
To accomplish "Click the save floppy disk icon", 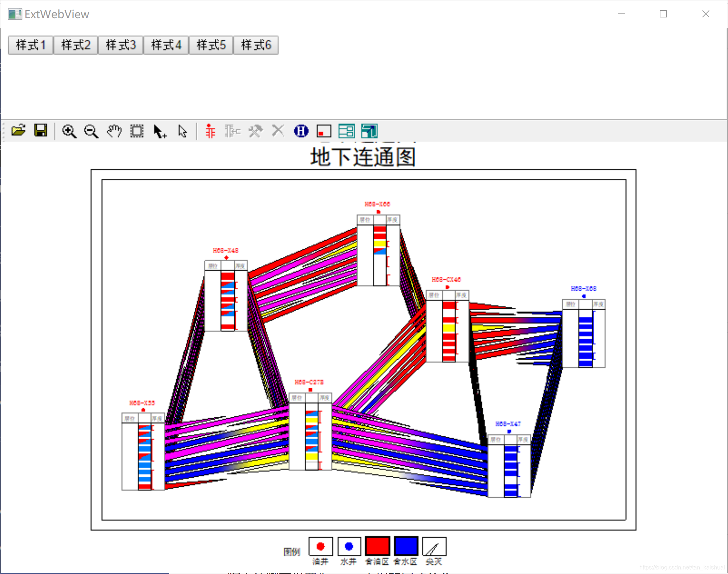I will [x=41, y=131].
